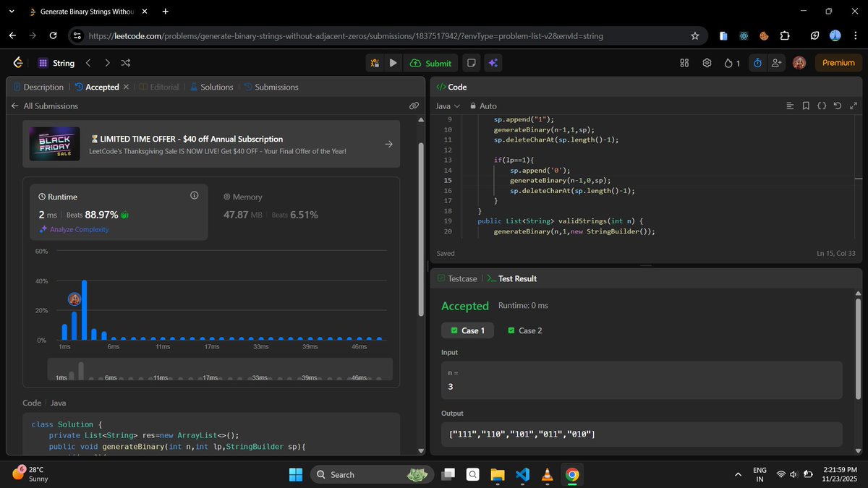868x488 pixels.
Task: Bookmark this page with the star icon
Action: pyautogui.click(x=695, y=35)
